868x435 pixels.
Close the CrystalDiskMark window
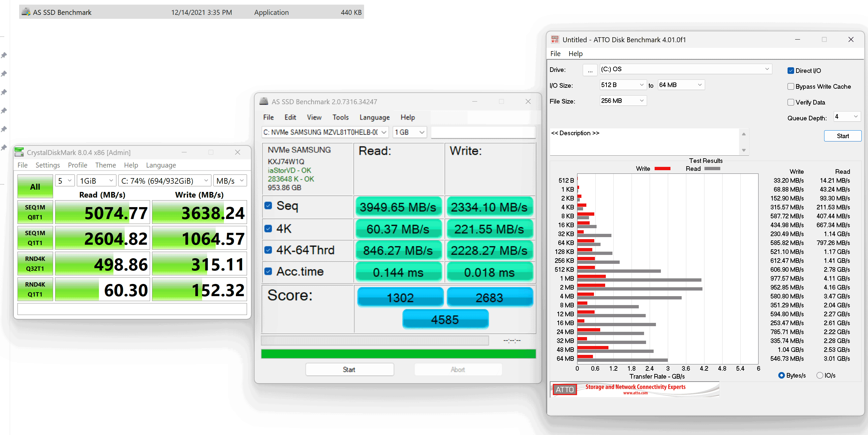pyautogui.click(x=237, y=152)
